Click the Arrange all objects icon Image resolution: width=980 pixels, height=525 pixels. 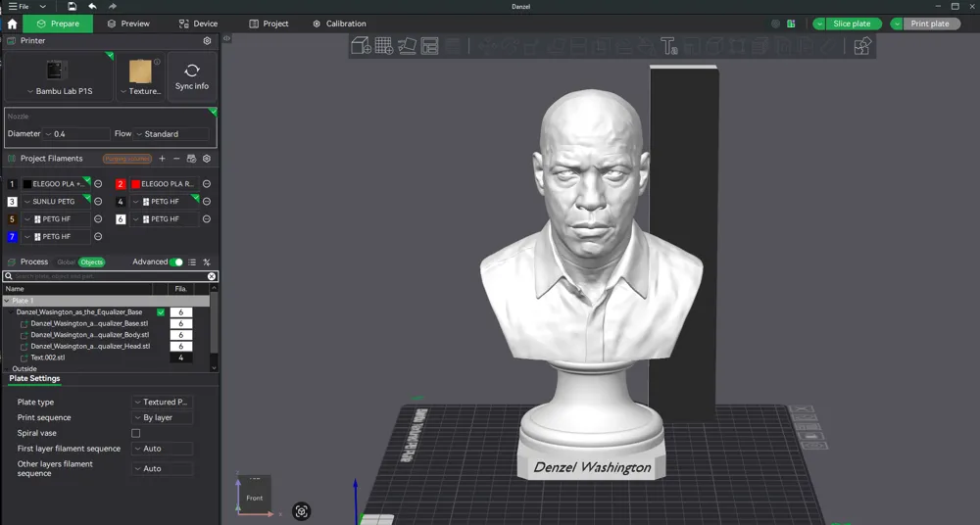coord(429,46)
